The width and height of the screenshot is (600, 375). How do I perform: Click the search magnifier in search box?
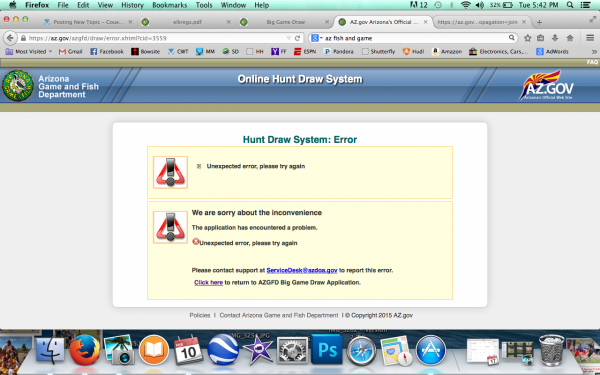(511, 38)
